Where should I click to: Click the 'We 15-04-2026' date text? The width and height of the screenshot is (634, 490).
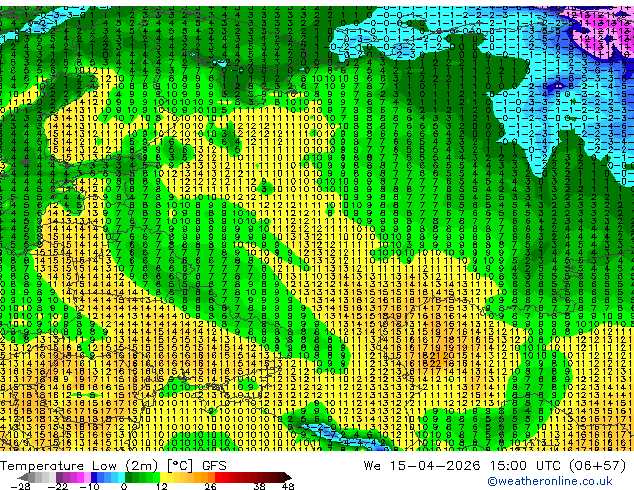[422, 466]
